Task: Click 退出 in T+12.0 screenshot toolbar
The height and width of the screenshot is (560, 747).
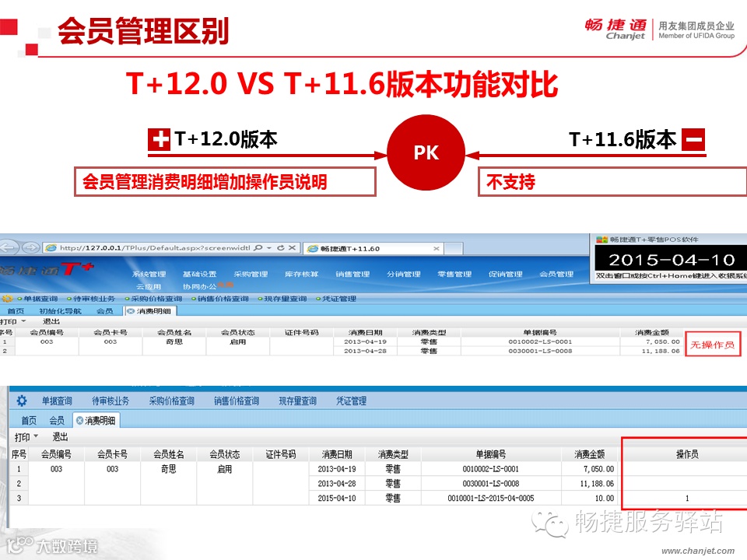Action: click(x=60, y=437)
